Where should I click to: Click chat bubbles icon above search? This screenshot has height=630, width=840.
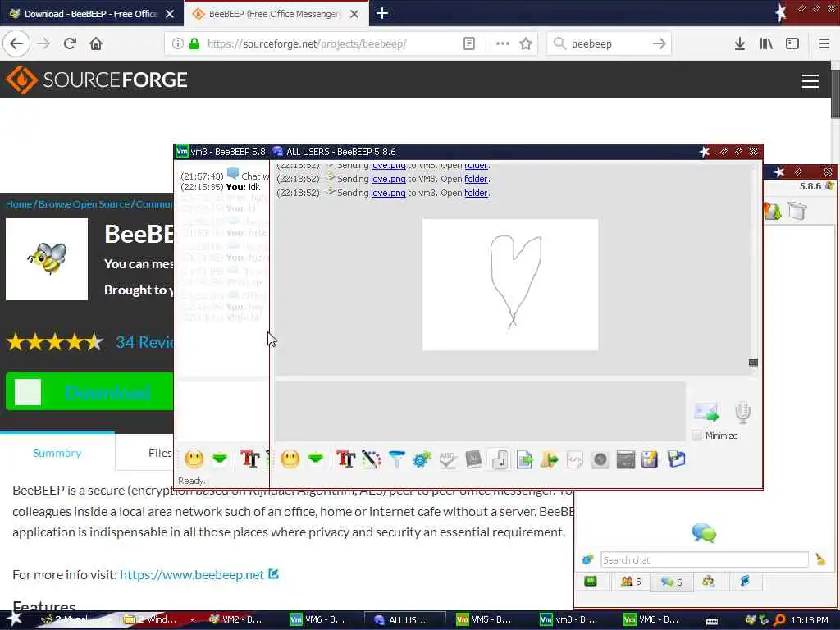pyautogui.click(x=703, y=533)
